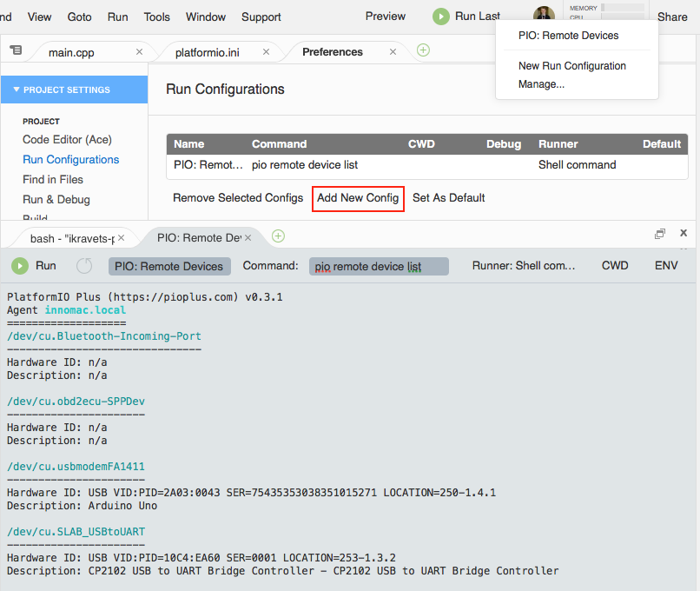700x591 pixels.
Task: Edit the run config name field PIO: Remote Devices
Action: coord(169,266)
